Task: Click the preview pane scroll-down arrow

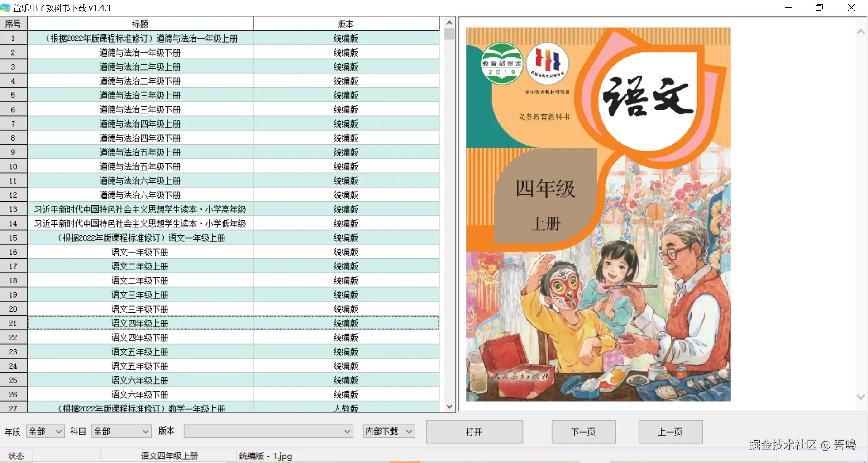Action: click(861, 397)
